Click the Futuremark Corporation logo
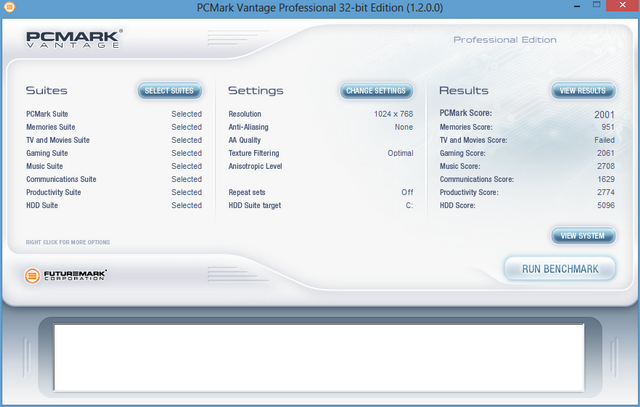 click(x=66, y=276)
